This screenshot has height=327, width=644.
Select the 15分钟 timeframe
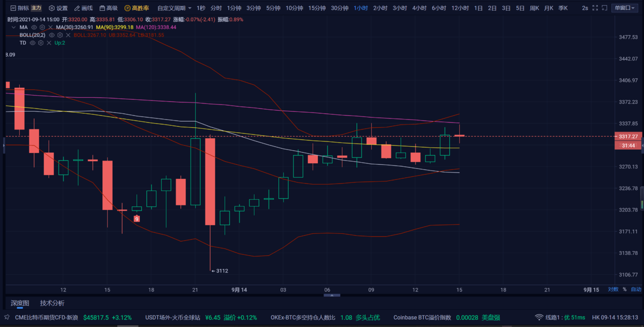point(317,8)
